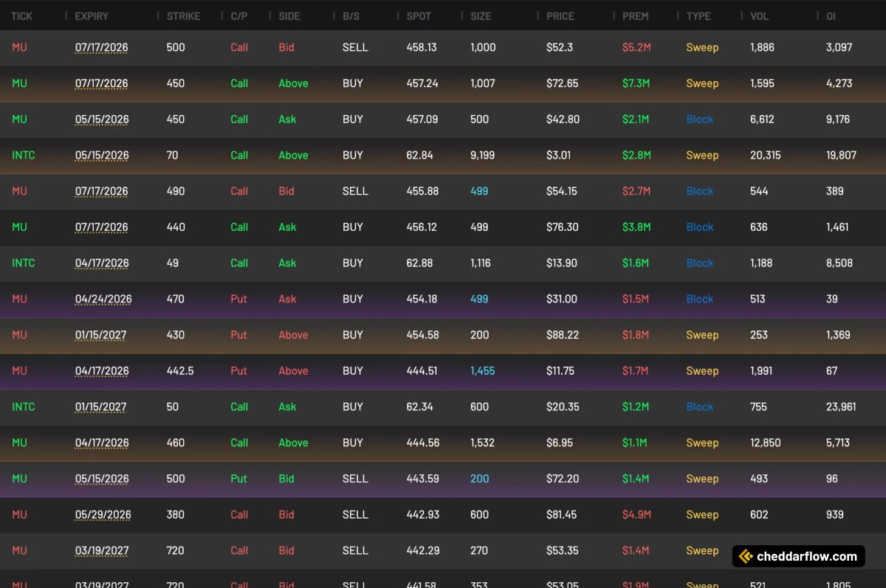Click the spot price 442.29
Image resolution: width=886 pixels, height=588 pixels.
(422, 551)
